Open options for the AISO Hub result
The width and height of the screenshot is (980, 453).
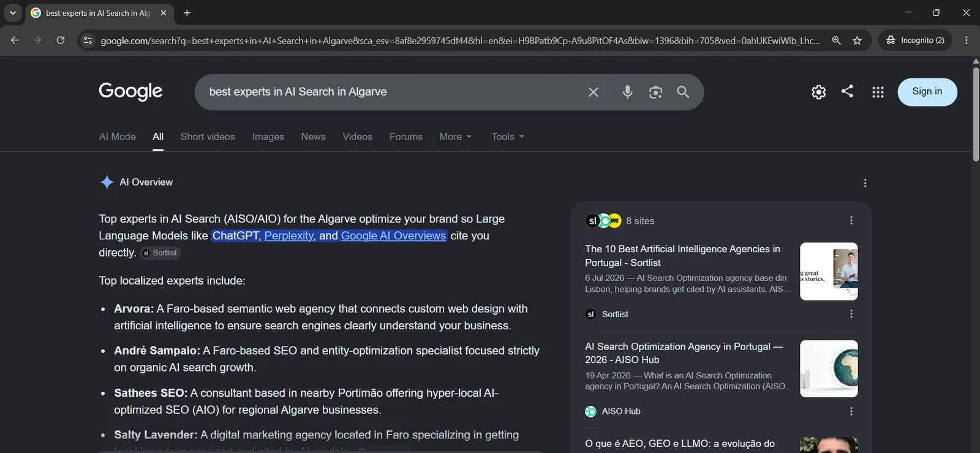851,411
